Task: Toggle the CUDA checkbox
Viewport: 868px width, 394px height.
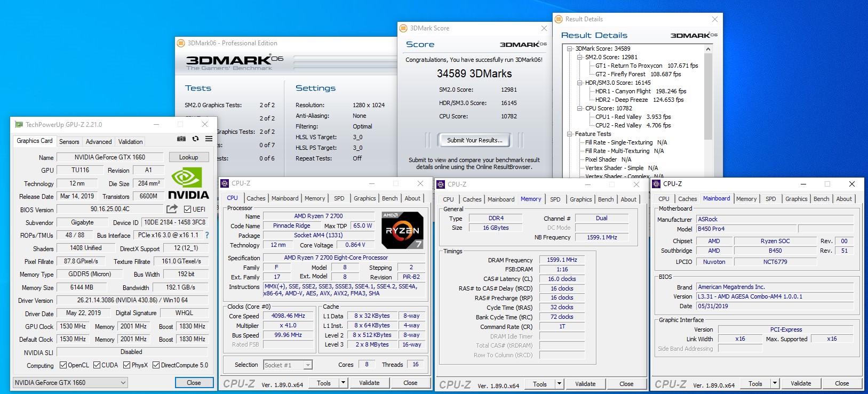Action: tap(97, 365)
